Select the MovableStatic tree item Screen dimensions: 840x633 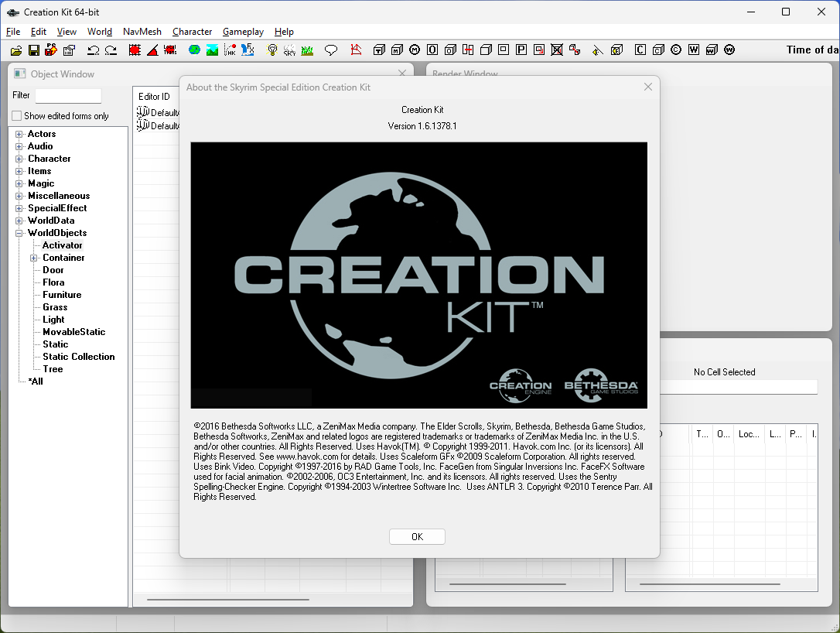point(74,332)
